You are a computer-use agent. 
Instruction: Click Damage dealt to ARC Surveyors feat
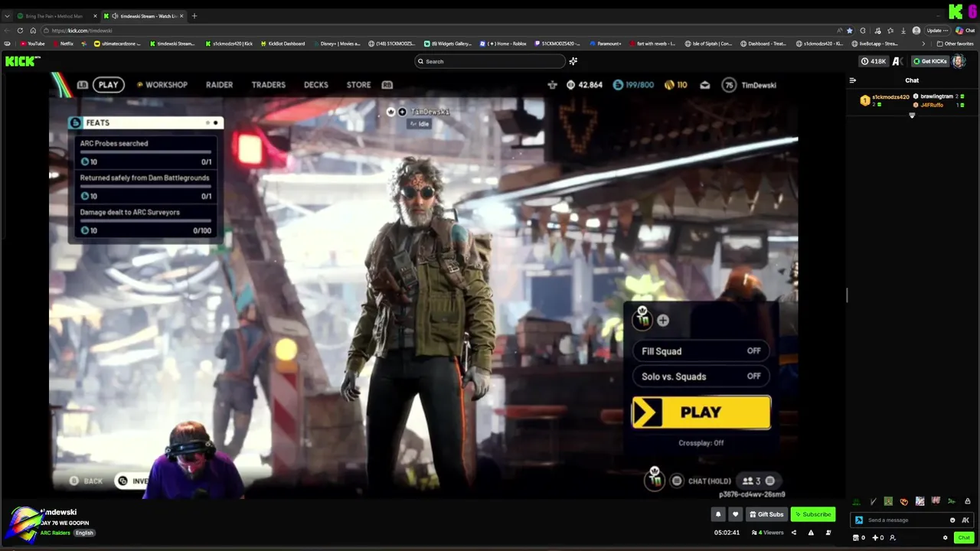click(145, 221)
